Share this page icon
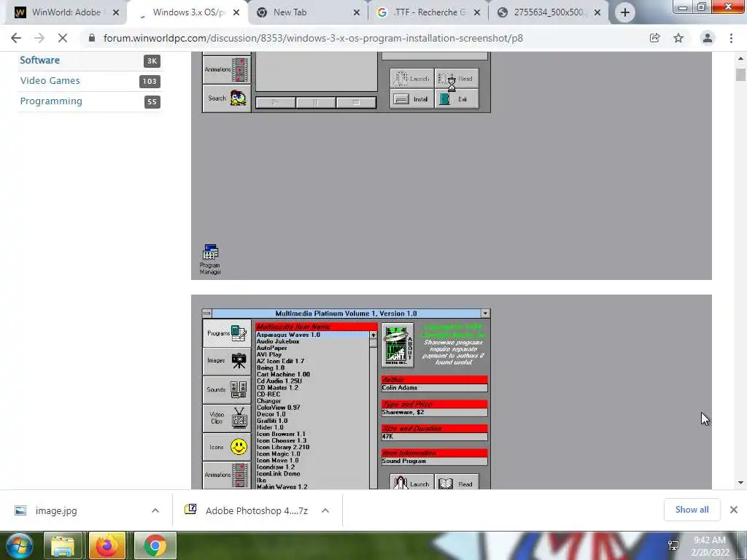 [654, 38]
